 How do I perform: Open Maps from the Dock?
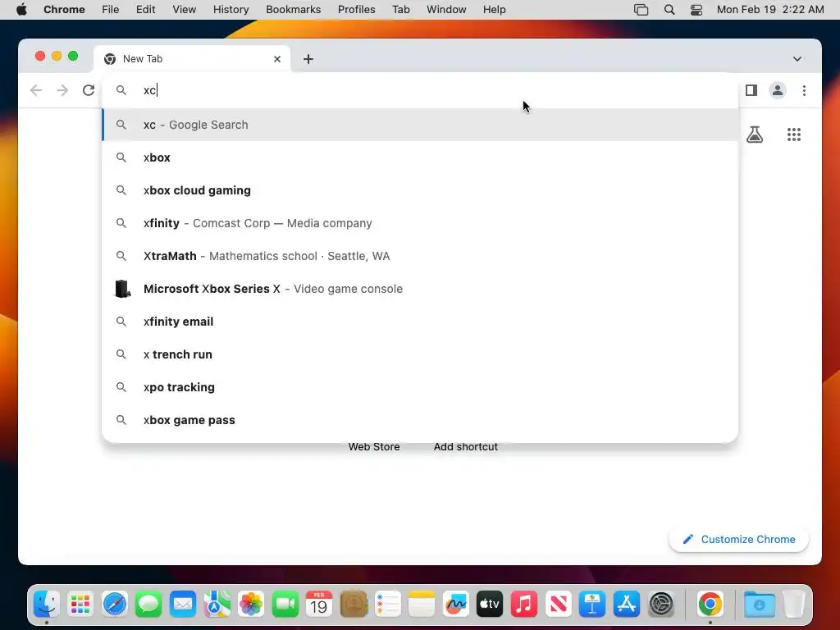(217, 605)
